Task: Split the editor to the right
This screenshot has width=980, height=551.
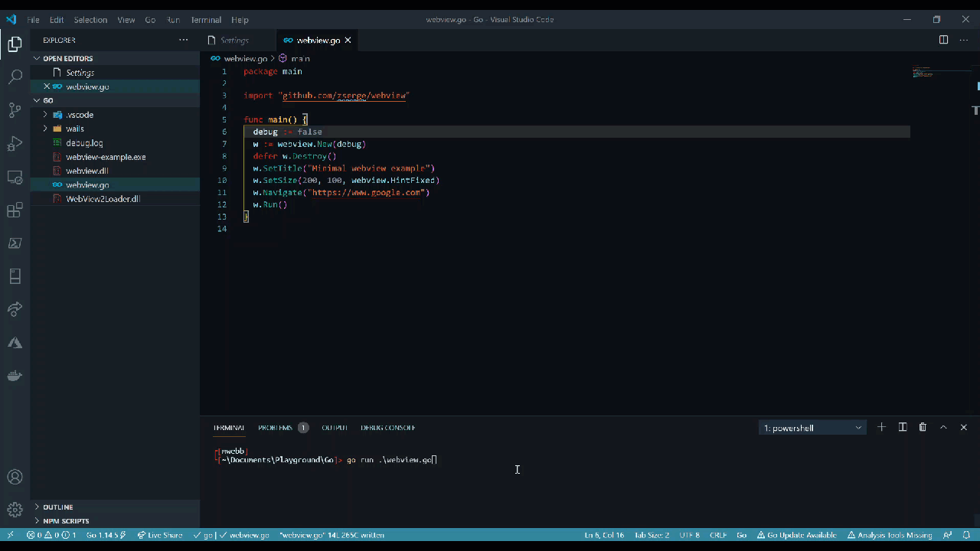Action: click(943, 40)
